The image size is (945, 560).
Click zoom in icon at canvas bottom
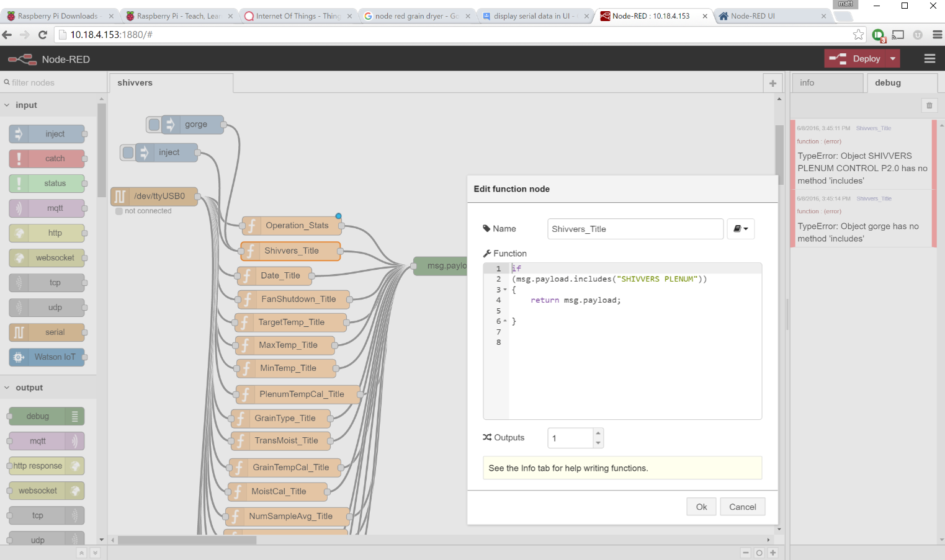(x=773, y=553)
